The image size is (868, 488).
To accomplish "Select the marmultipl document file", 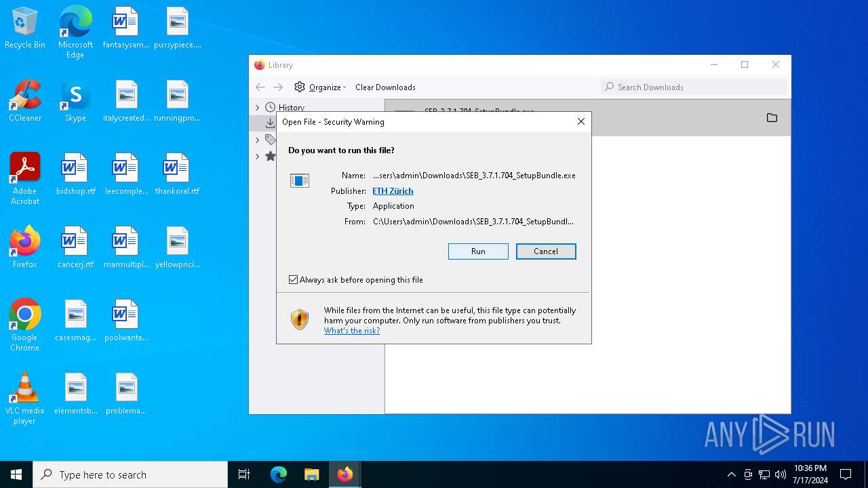I will tap(126, 248).
